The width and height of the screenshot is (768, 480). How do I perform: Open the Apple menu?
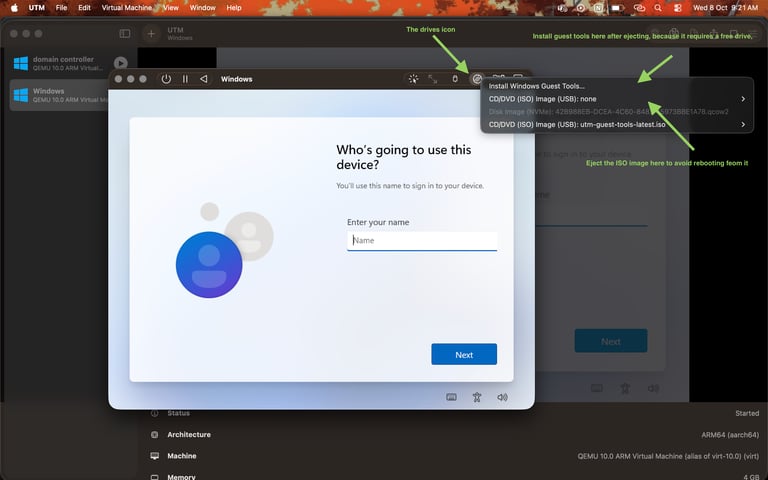(x=14, y=8)
